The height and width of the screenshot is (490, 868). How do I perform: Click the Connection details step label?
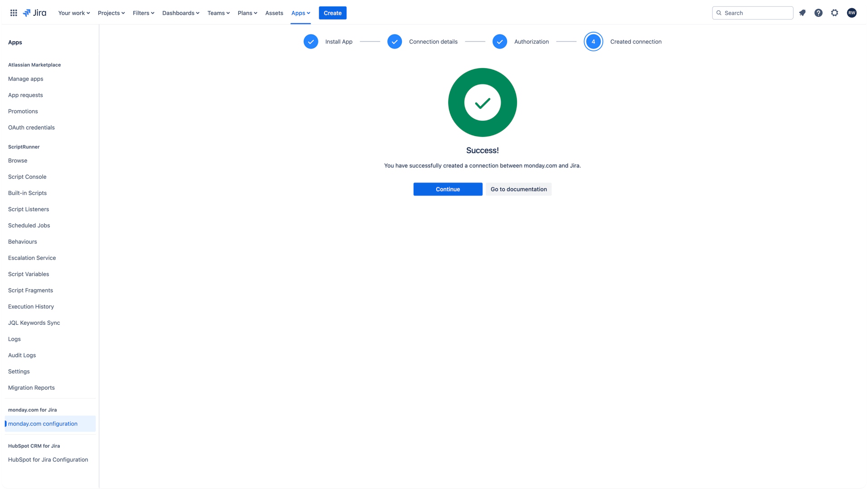coord(433,42)
